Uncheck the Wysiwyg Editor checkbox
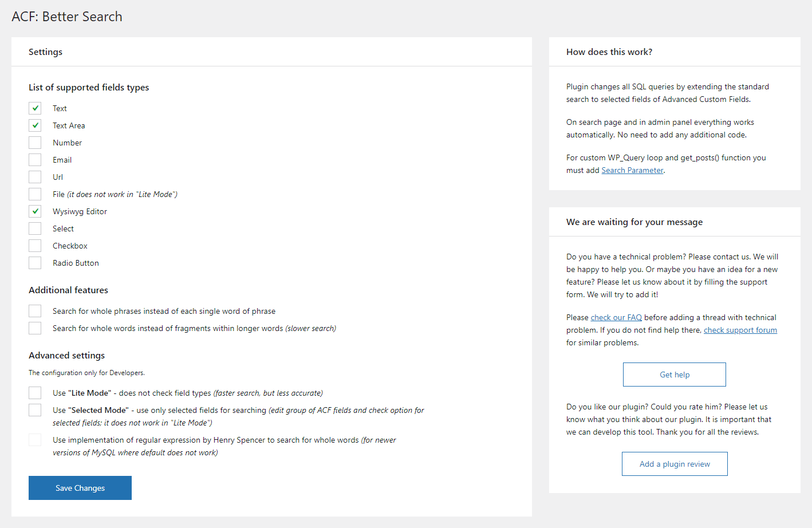The width and height of the screenshot is (812, 528). pyautogui.click(x=35, y=211)
